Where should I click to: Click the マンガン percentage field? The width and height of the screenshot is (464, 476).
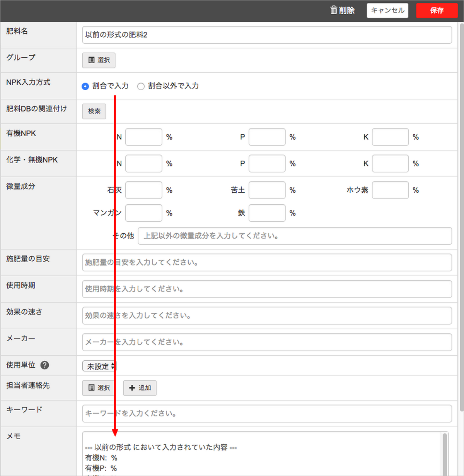pyautogui.click(x=144, y=213)
